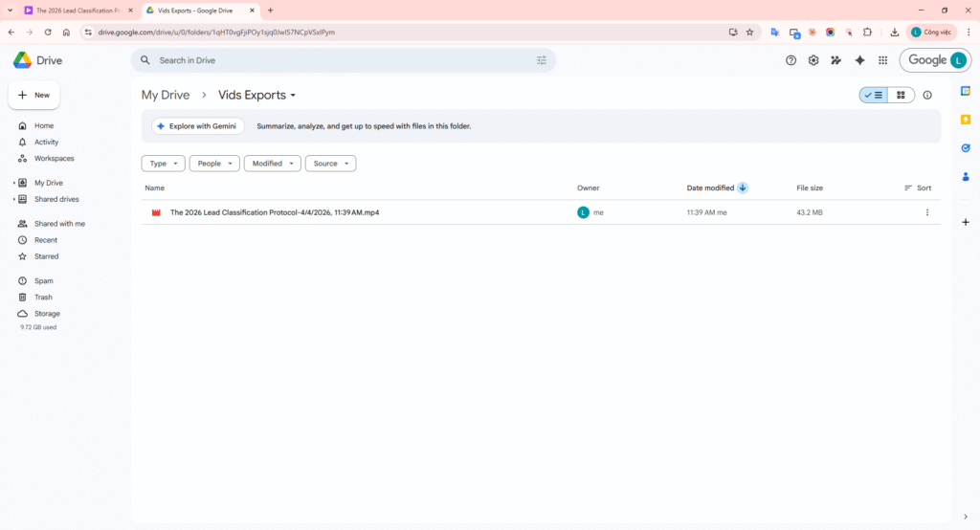Viewport: 980px width, 530px height.
Task: Open the Trash section
Action: [x=43, y=298]
